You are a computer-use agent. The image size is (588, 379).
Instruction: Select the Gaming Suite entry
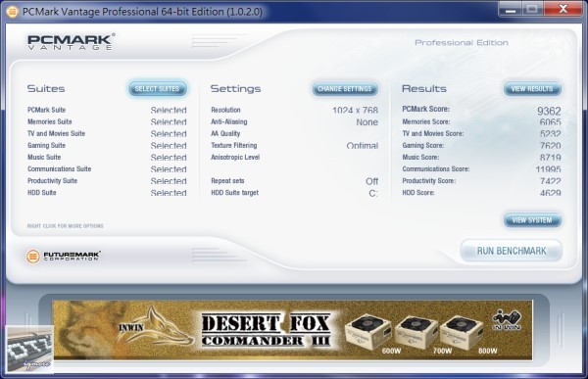click(46, 146)
